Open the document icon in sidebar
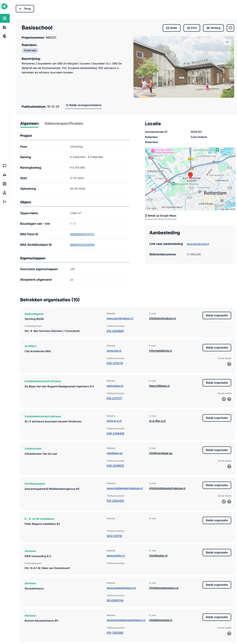This screenshot has width=237, height=644. 5,184
